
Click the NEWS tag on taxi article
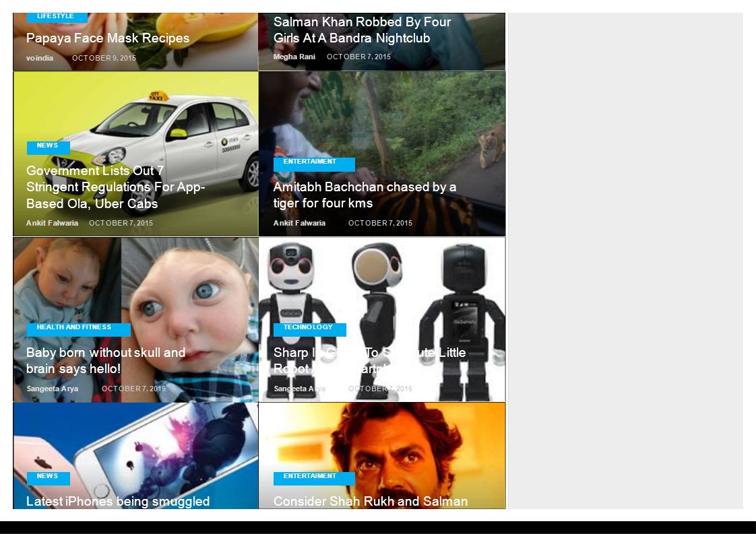click(x=49, y=147)
